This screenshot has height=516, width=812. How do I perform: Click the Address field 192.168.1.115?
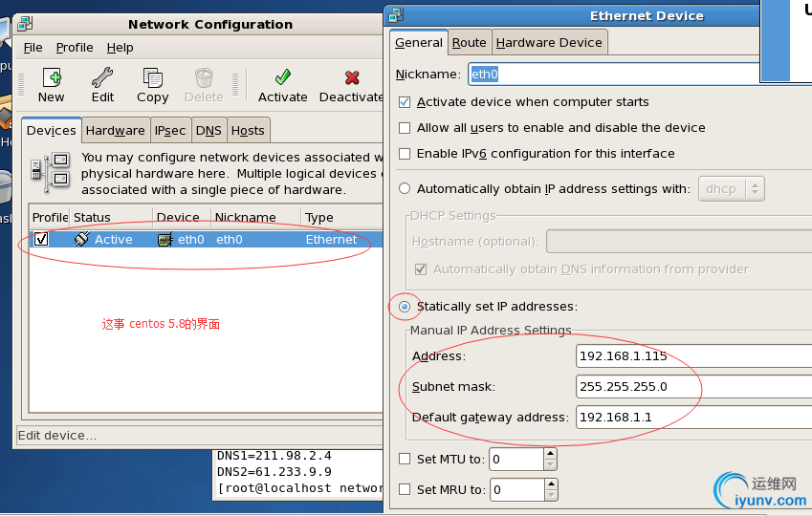(x=694, y=356)
